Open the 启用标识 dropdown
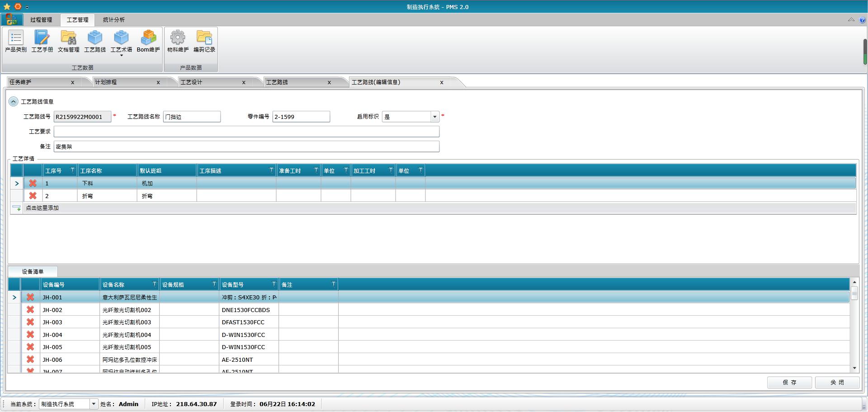The image size is (868, 412). coord(434,117)
